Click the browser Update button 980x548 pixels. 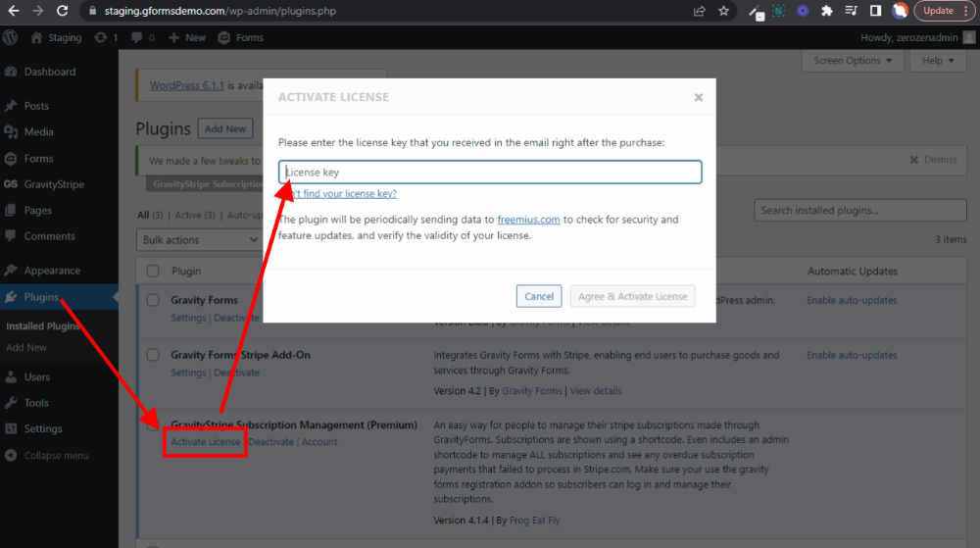[945, 11]
